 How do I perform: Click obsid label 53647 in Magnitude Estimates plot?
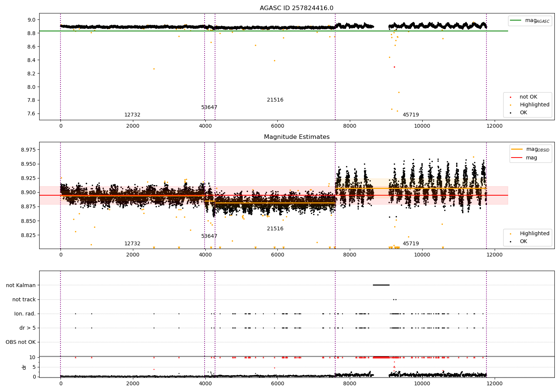(x=209, y=236)
